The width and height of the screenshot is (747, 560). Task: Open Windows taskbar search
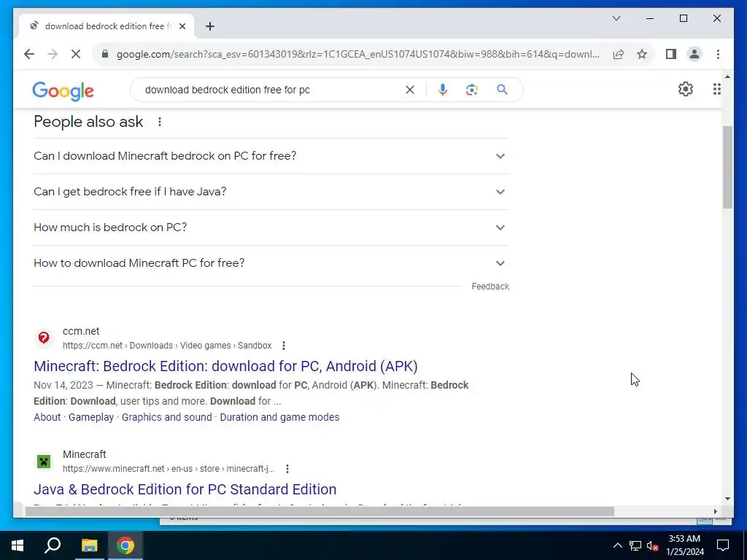pyautogui.click(x=53, y=545)
